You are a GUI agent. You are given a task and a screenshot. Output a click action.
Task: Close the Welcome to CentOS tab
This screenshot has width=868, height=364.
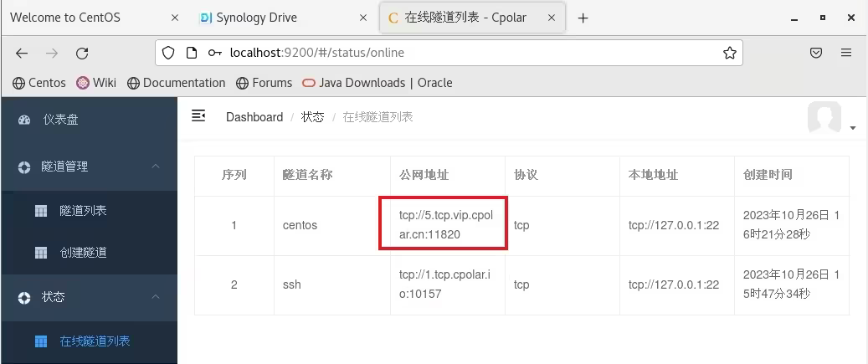pos(175,18)
